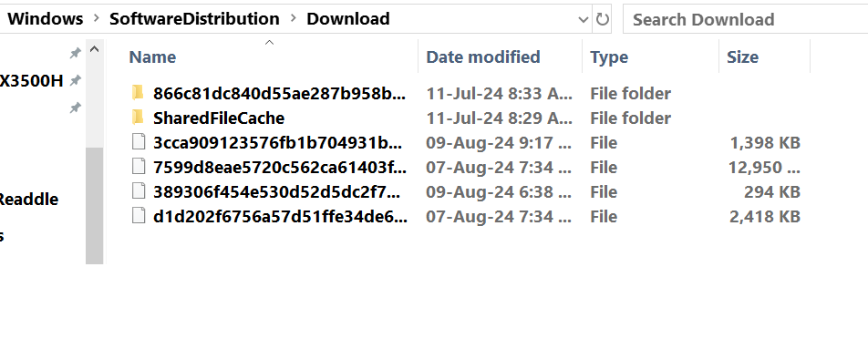
Task: Click the d1d202f6756a57d51ffe34de6 file icon
Action: (x=138, y=216)
